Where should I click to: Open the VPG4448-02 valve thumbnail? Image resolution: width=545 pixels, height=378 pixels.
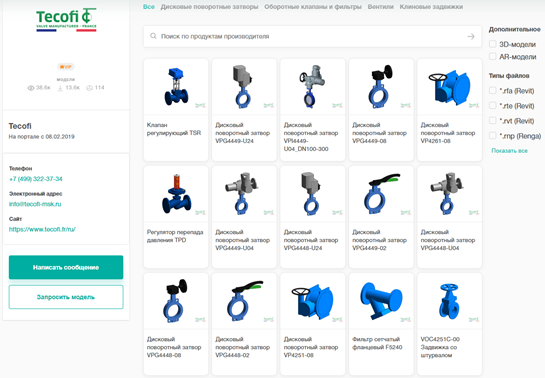point(244,301)
